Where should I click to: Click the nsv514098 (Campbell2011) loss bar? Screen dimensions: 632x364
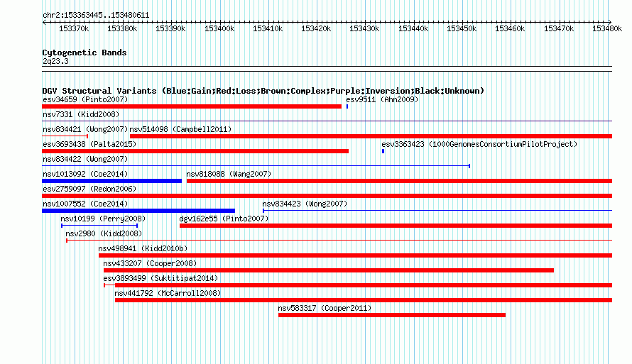pyautogui.click(x=371, y=136)
